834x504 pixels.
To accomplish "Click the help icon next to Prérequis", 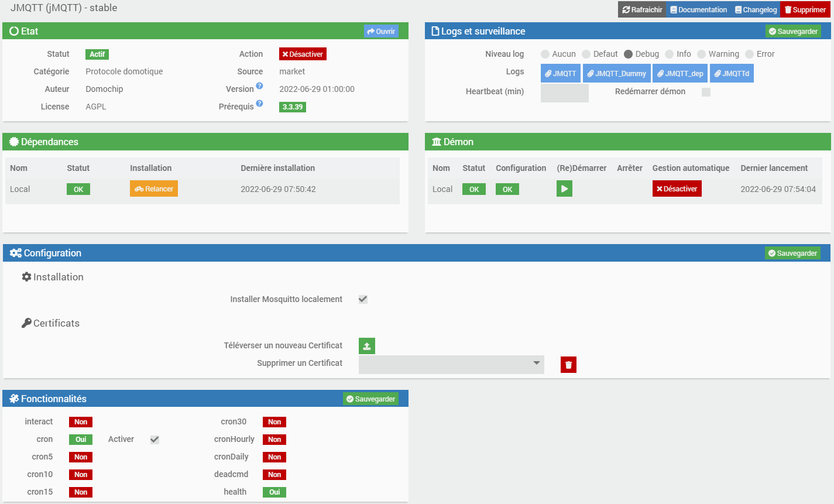I will [x=259, y=104].
